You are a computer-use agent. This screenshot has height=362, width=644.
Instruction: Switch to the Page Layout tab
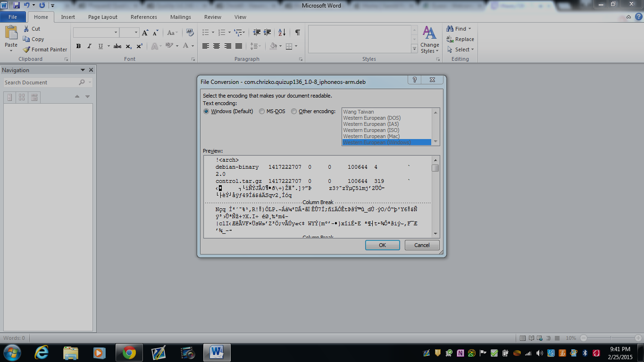(x=103, y=17)
